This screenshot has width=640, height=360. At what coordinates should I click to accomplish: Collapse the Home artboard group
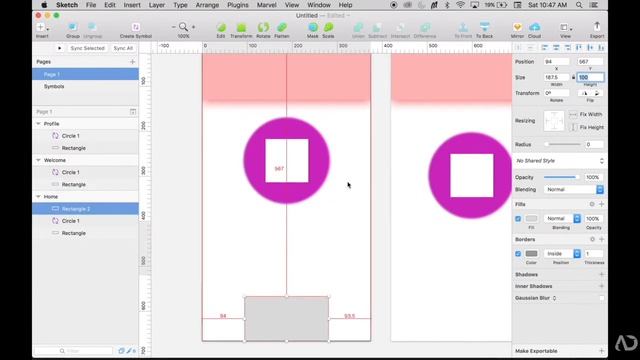click(x=38, y=197)
